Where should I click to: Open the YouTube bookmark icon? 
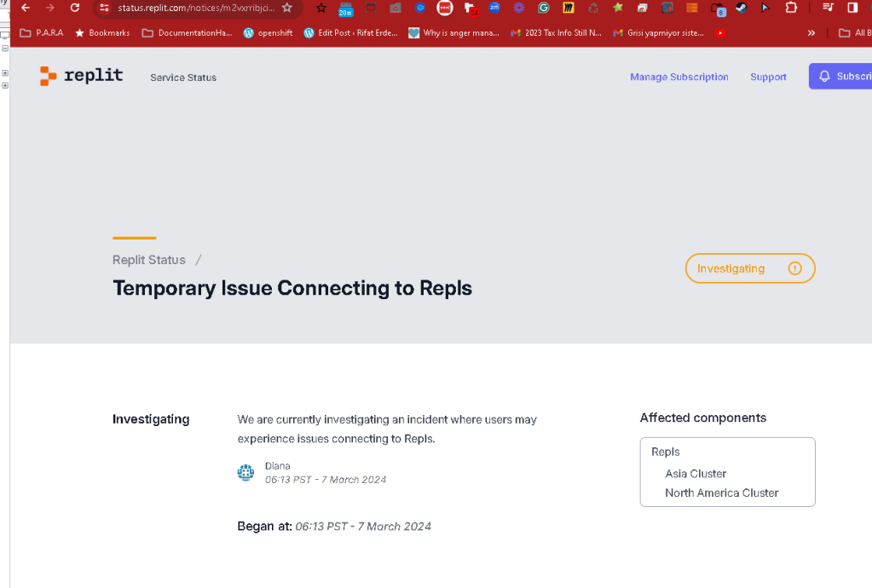(x=720, y=32)
